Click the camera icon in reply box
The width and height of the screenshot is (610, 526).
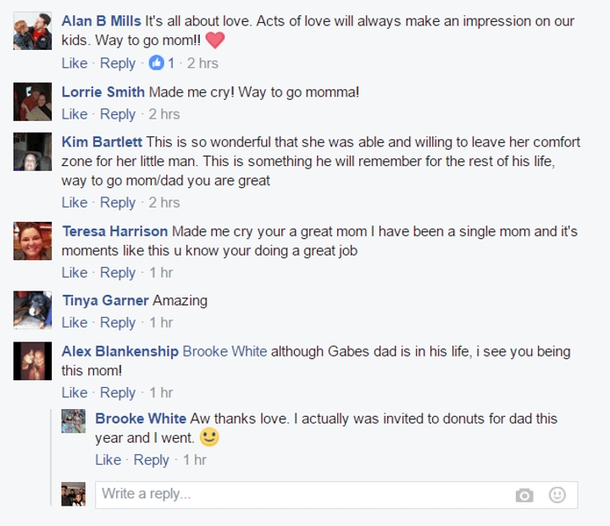524,495
